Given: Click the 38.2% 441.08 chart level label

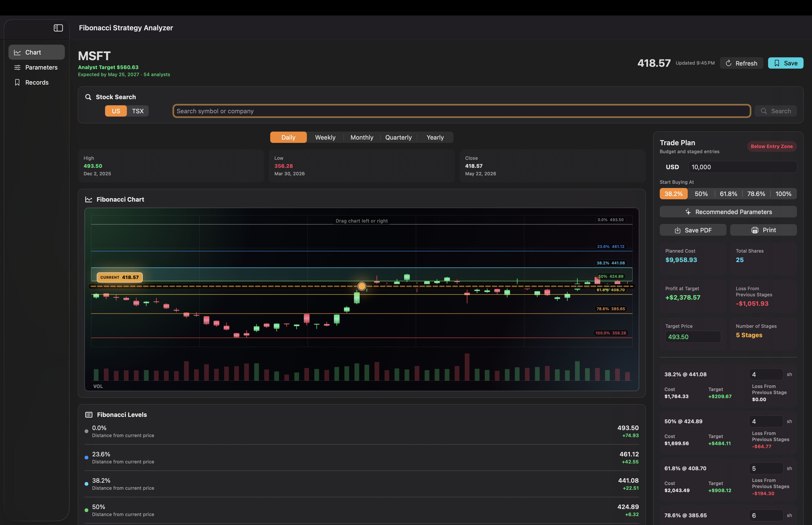Looking at the screenshot, I should (x=611, y=263).
